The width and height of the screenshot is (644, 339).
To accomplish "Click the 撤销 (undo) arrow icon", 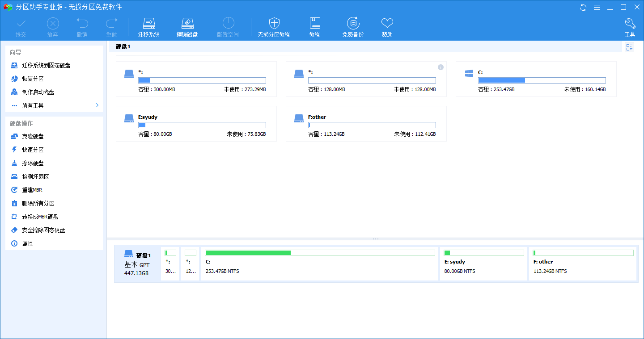I will tap(82, 24).
